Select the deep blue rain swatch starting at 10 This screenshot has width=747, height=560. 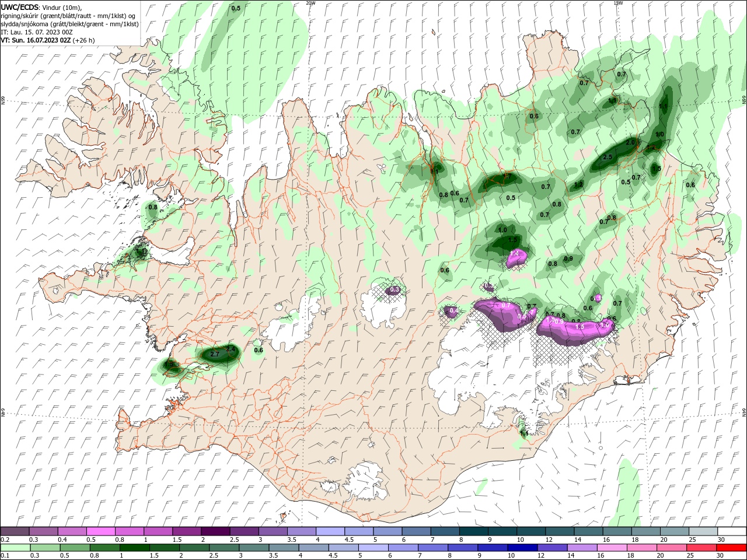(x=521, y=548)
